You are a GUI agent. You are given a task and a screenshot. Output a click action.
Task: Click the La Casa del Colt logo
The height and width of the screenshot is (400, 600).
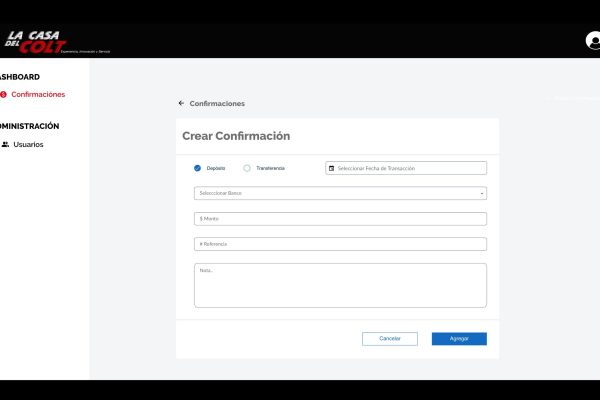pyautogui.click(x=57, y=42)
